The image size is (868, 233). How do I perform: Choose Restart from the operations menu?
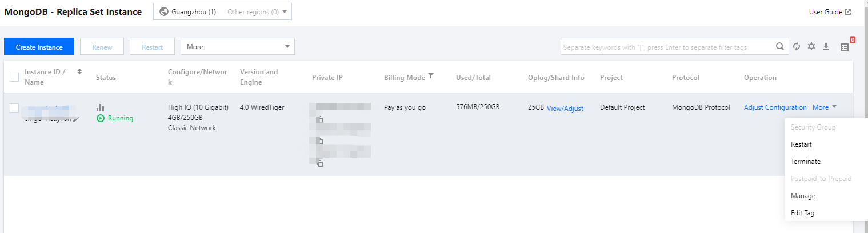(801, 144)
